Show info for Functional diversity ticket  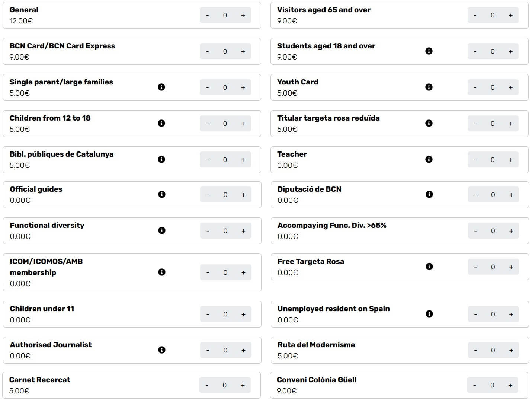[161, 230]
